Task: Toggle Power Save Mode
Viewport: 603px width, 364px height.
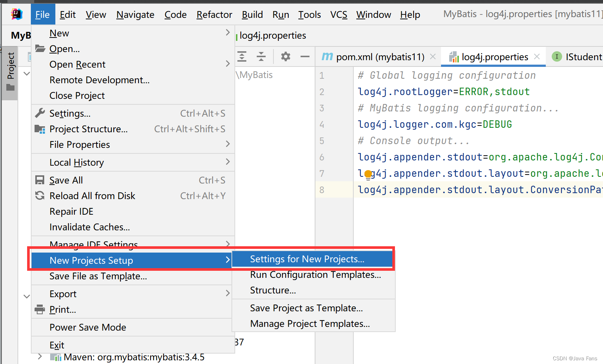Action: [x=132, y=327]
